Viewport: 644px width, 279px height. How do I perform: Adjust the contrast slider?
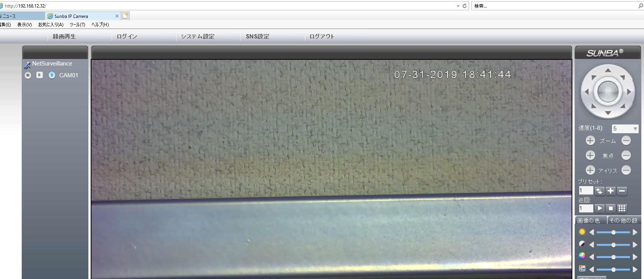coord(613,245)
